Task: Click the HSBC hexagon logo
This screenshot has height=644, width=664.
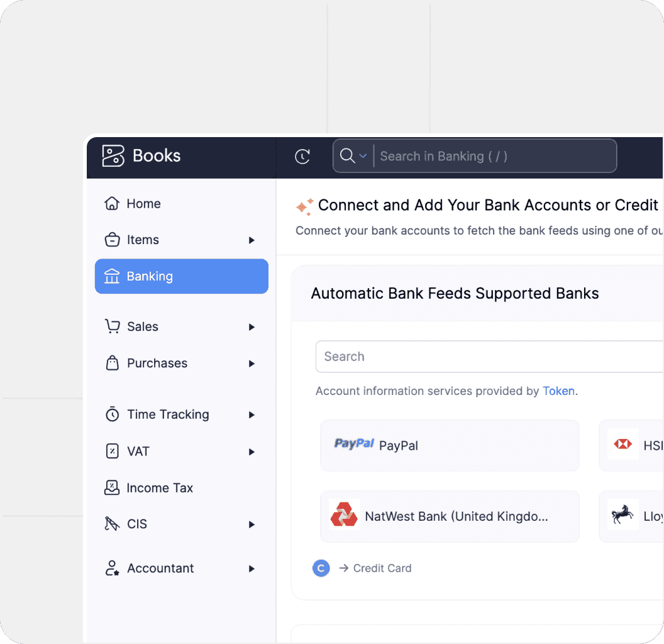Action: (623, 444)
